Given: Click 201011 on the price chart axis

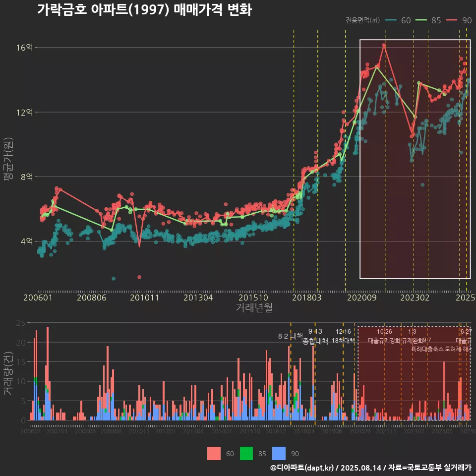Looking at the screenshot, I should (144, 297).
